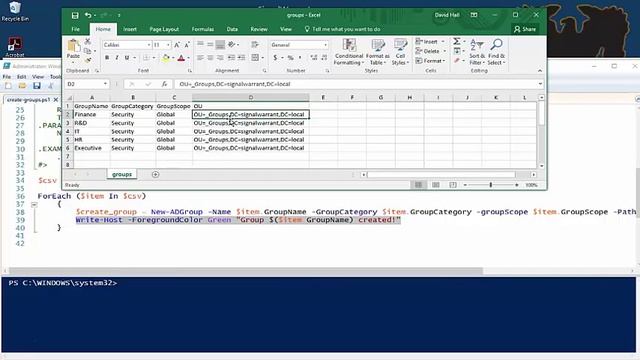This screenshot has height=360, width=640.
Task: Click the Cut scissors icon
Action: (x=88, y=41)
